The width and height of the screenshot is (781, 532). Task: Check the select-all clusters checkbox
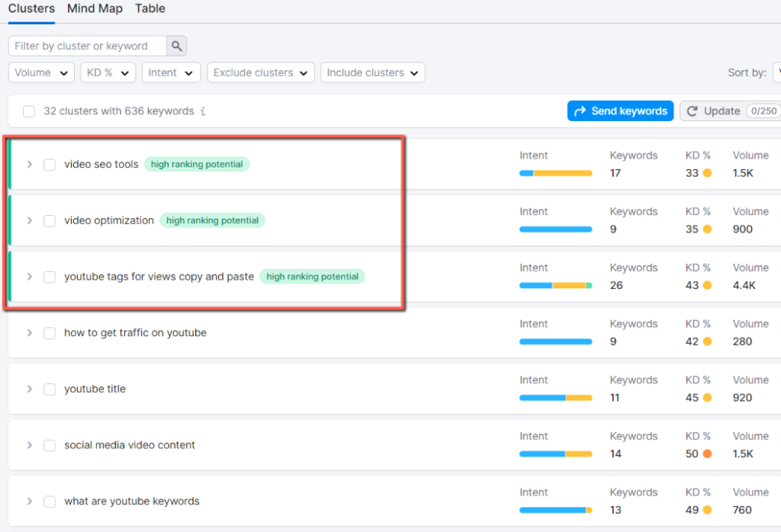(x=28, y=111)
